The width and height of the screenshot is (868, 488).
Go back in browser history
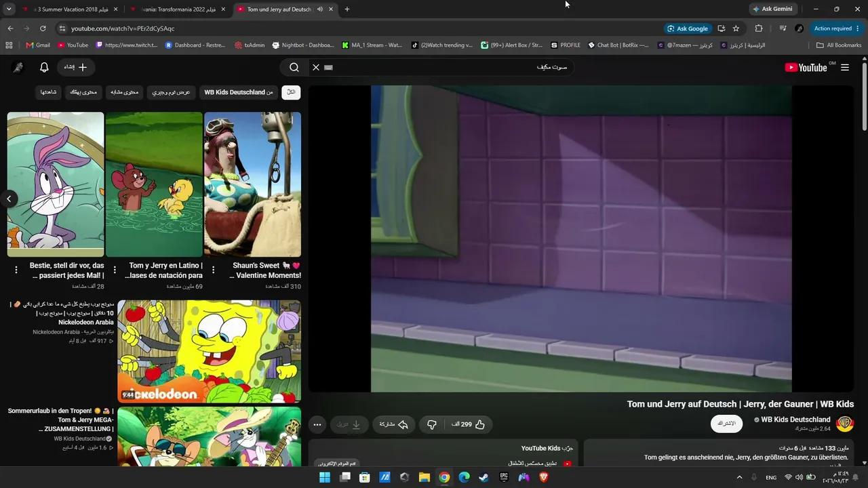point(10,28)
